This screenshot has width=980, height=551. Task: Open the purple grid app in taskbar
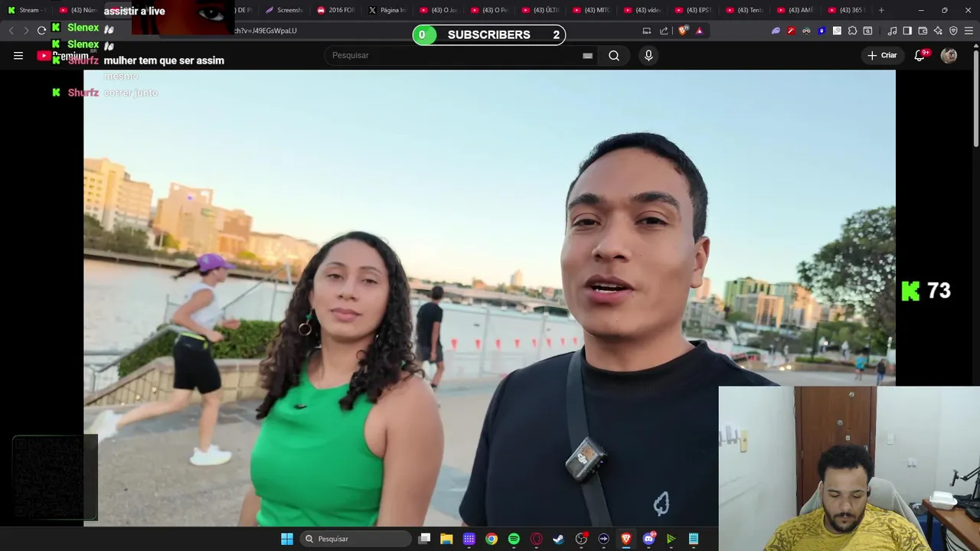pos(469,539)
